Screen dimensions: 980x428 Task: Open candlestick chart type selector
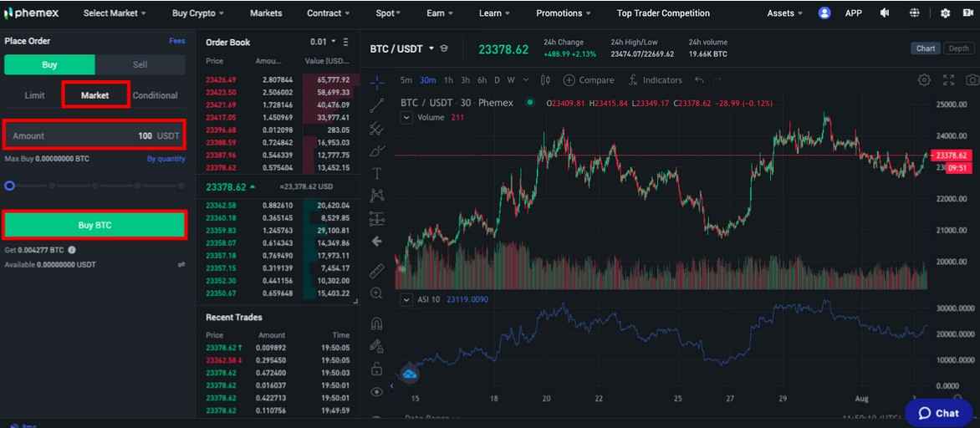point(545,80)
